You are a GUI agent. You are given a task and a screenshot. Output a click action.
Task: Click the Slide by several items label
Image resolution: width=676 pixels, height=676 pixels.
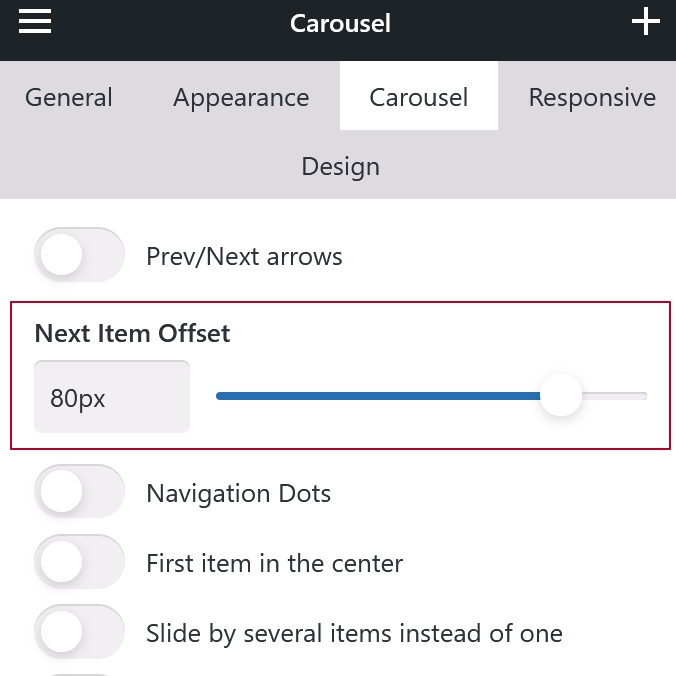pos(354,634)
